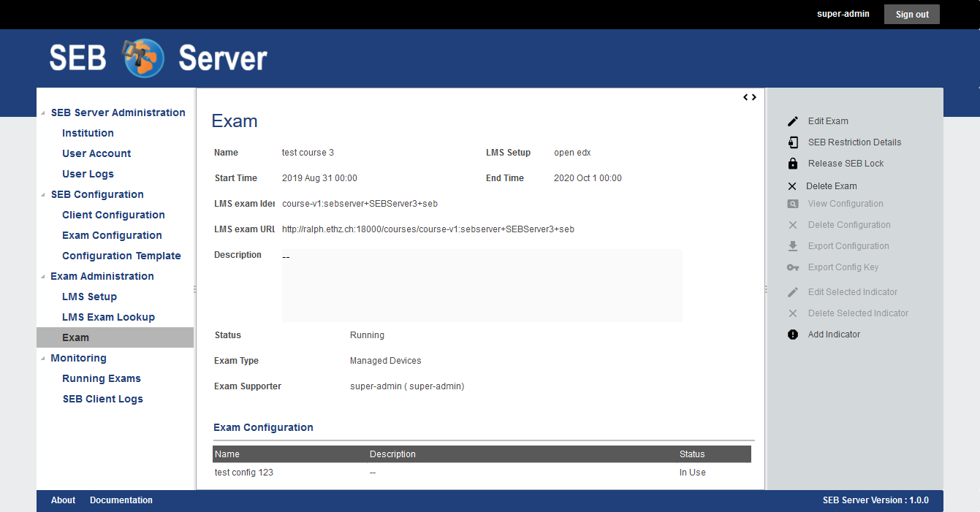Open the Running Exams menu item
This screenshot has height=512, width=980.
point(102,378)
